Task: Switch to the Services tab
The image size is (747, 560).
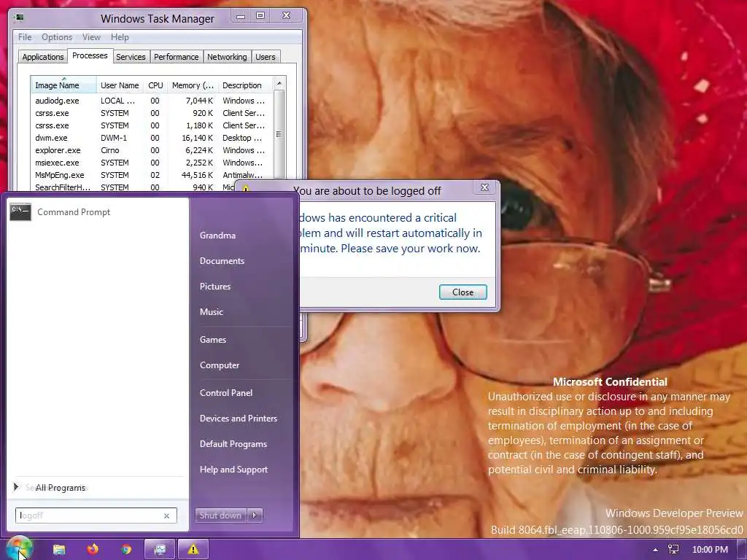Action: [x=131, y=57]
